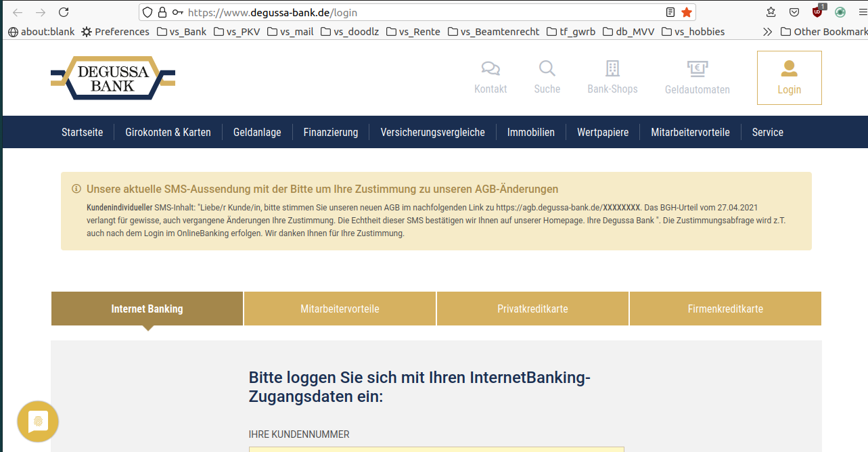
Task: Click the Login button with person icon
Action: (789, 78)
